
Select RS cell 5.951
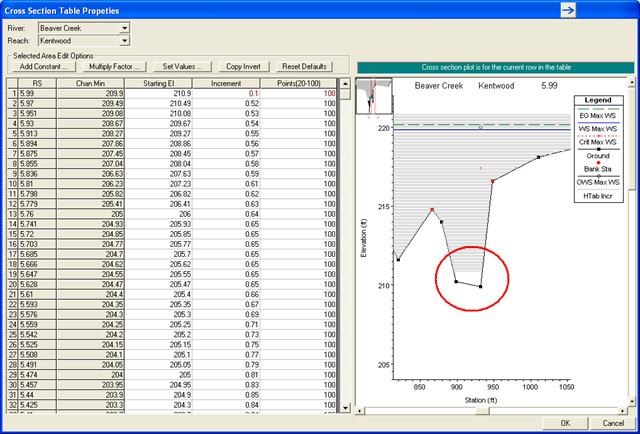click(37, 114)
